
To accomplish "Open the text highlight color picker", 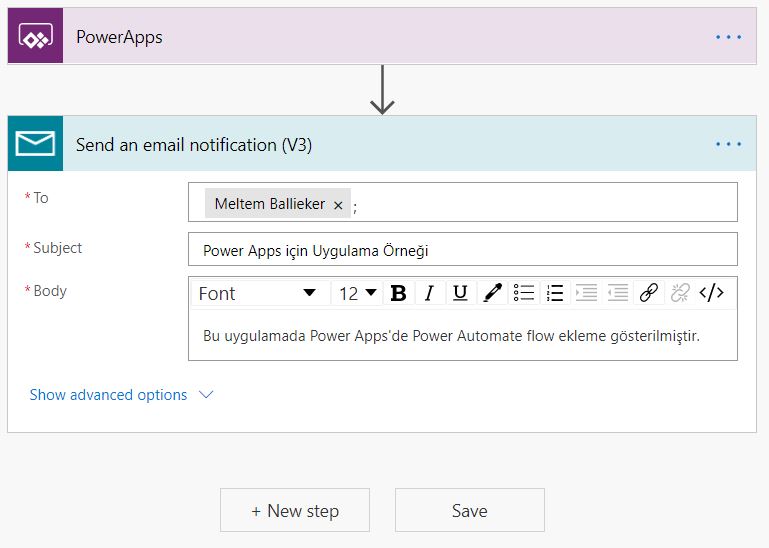I will (491, 293).
